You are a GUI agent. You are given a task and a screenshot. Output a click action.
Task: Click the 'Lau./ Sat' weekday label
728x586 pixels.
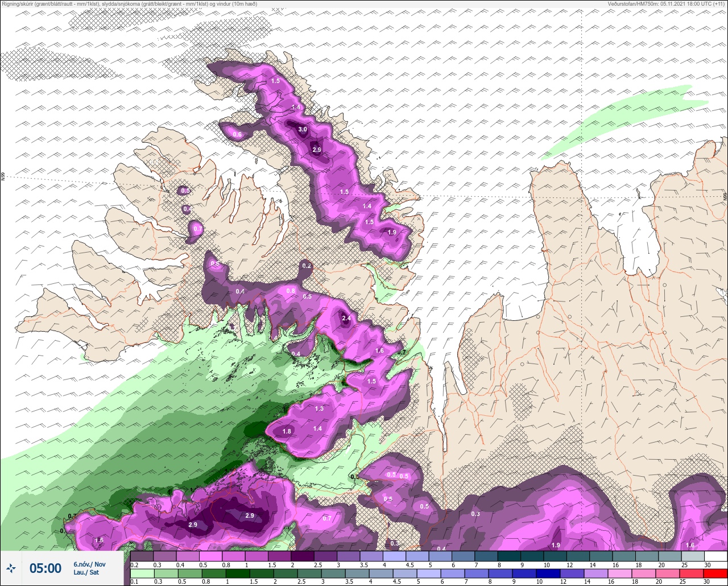(x=86, y=572)
